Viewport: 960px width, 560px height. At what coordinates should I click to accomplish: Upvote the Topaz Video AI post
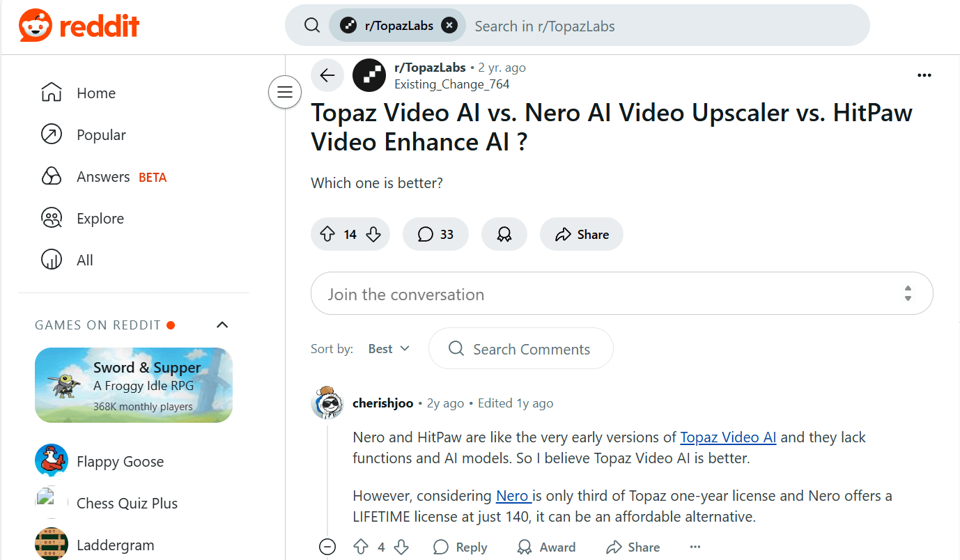327,235
